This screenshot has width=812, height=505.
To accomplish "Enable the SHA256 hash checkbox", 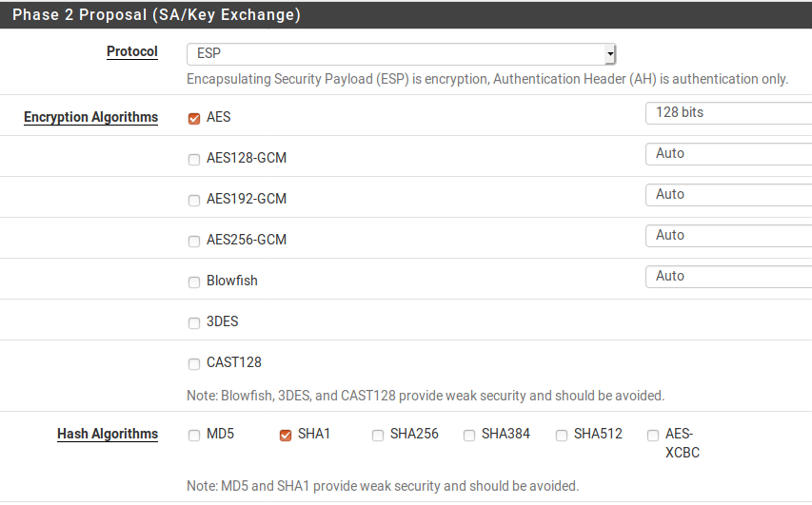I will click(x=378, y=436).
